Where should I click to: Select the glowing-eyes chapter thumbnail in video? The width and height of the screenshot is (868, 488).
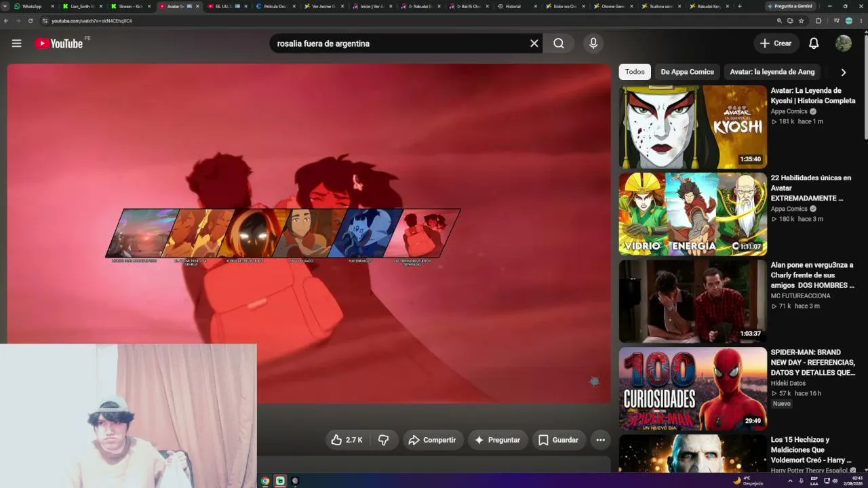pos(254,233)
